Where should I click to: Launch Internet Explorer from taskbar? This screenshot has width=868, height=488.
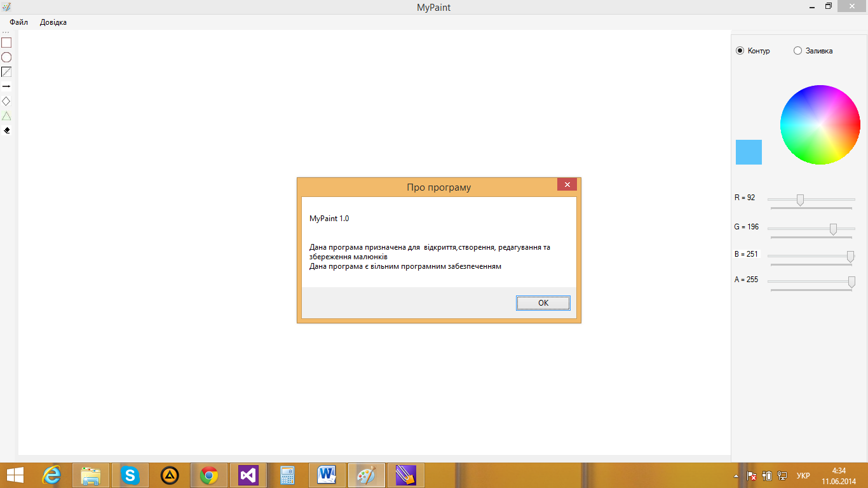51,475
